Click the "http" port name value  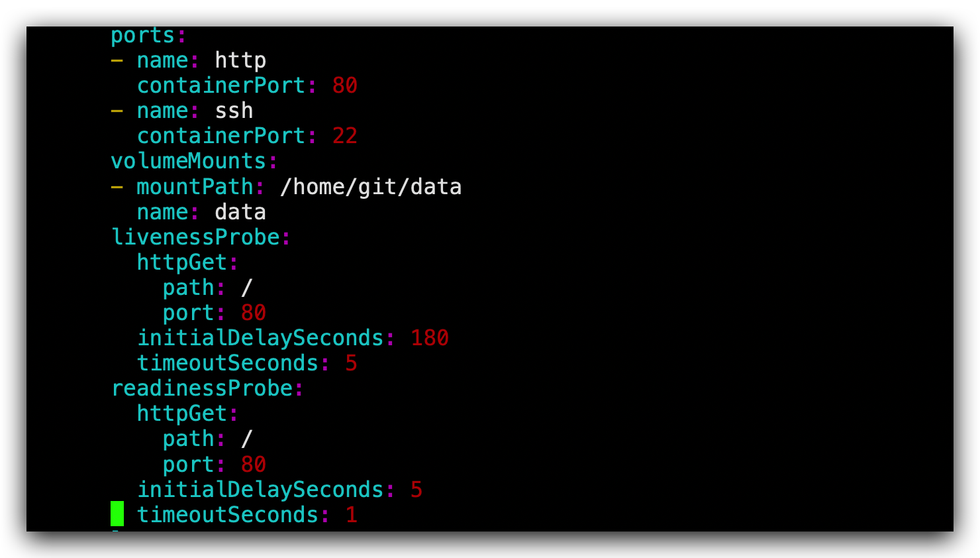(240, 60)
